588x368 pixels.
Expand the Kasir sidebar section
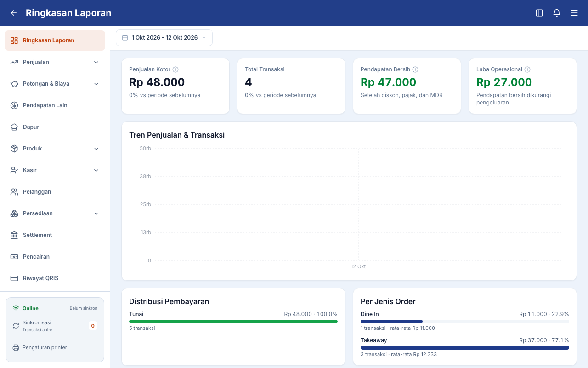tap(55, 170)
